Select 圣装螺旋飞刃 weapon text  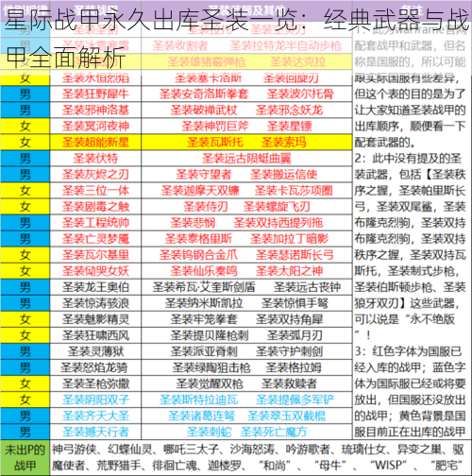pos(277,207)
